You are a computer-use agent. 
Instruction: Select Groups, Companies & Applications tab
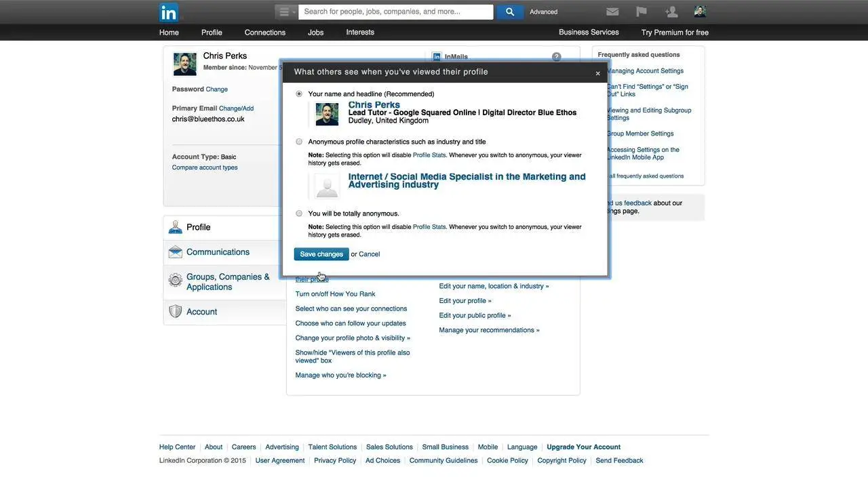225,282
